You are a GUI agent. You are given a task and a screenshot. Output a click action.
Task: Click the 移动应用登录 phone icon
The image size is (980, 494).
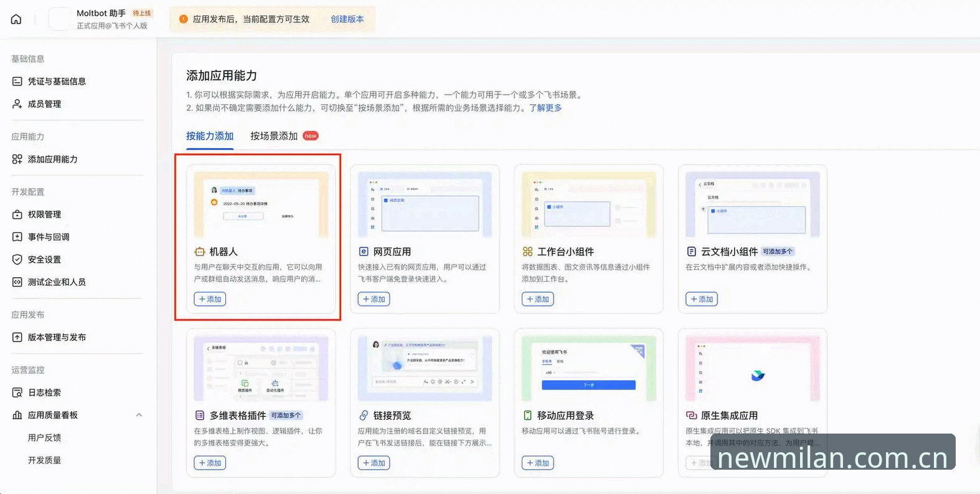tap(527, 416)
